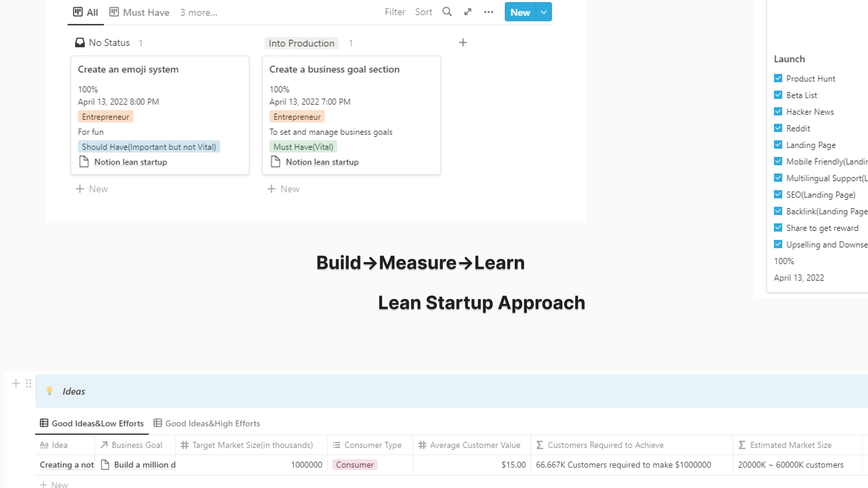This screenshot has width=868, height=488.
Task: Switch to Good Ideas&High Efforts tab
Action: (x=212, y=423)
